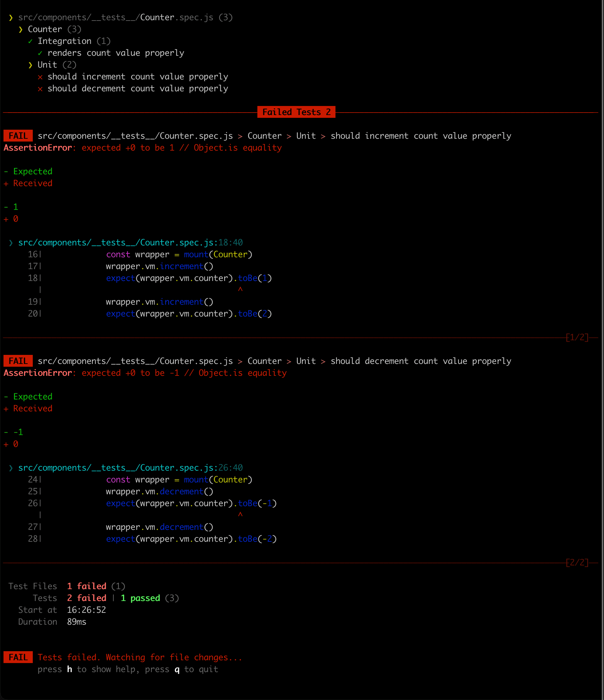The width and height of the screenshot is (604, 700).
Task: Collapse the Counter (3) suite chevron
Action: click(x=21, y=30)
